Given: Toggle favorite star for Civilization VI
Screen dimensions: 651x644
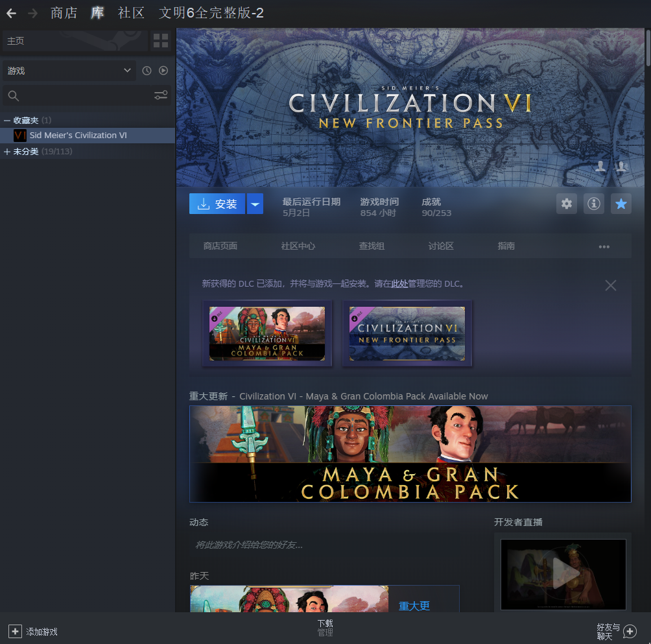Looking at the screenshot, I should pyautogui.click(x=621, y=204).
